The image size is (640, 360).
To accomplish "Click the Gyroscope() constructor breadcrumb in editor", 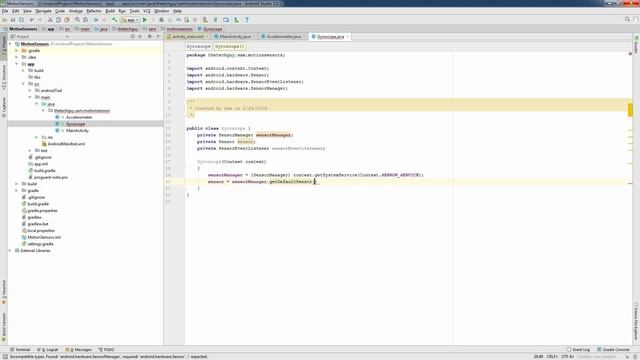I will click(229, 47).
